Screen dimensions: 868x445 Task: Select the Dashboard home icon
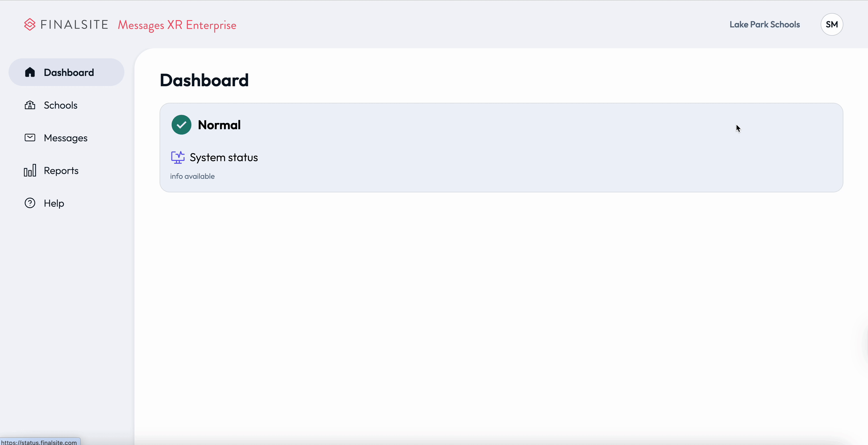pyautogui.click(x=30, y=72)
